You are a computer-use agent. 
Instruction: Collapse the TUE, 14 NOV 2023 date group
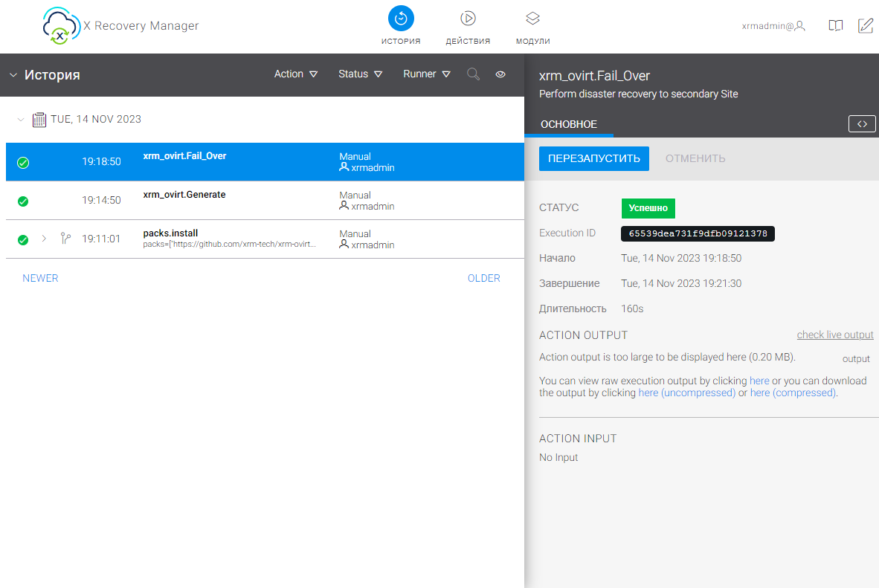(20, 119)
